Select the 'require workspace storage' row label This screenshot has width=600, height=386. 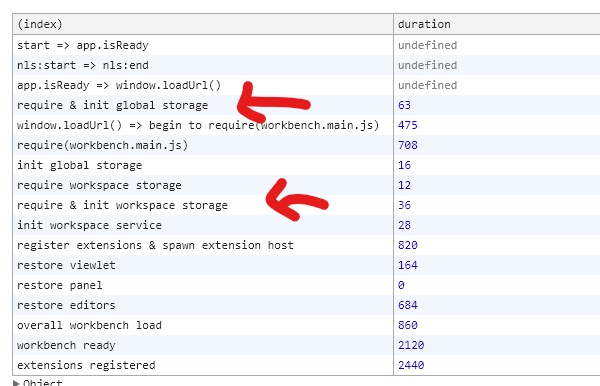99,185
